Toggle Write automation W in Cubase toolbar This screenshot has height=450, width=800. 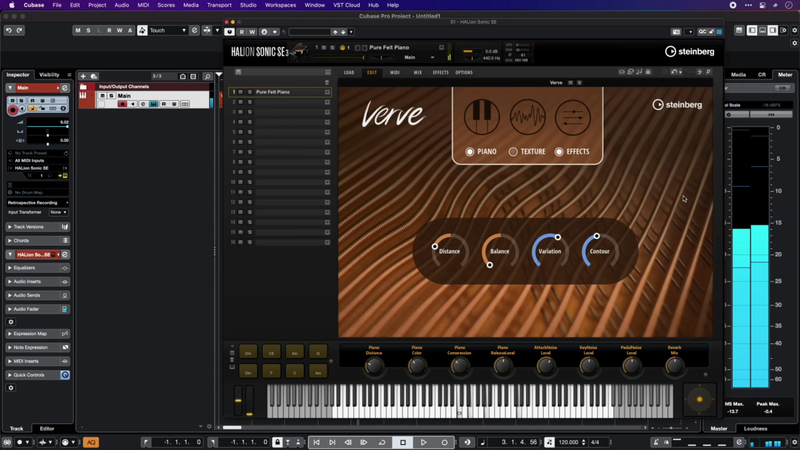click(x=119, y=31)
